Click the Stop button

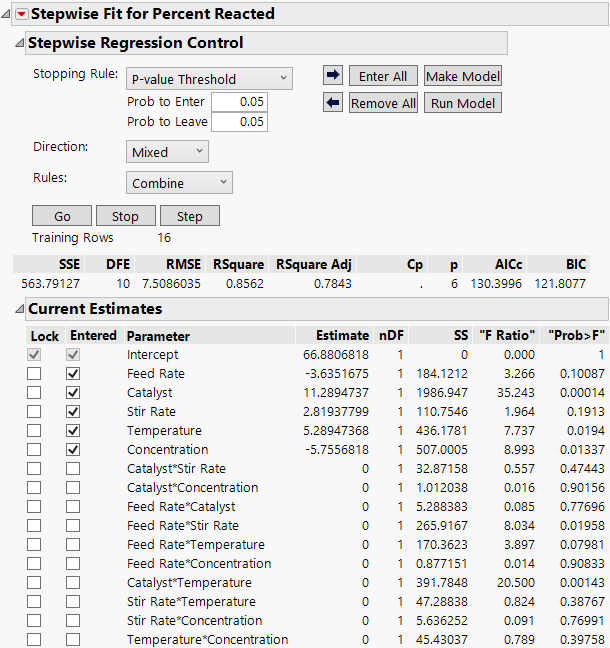click(x=126, y=216)
